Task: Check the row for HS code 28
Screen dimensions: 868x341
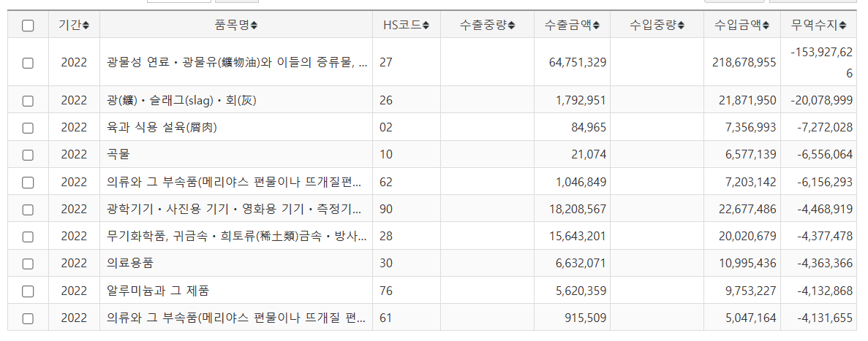Action: coord(28,237)
